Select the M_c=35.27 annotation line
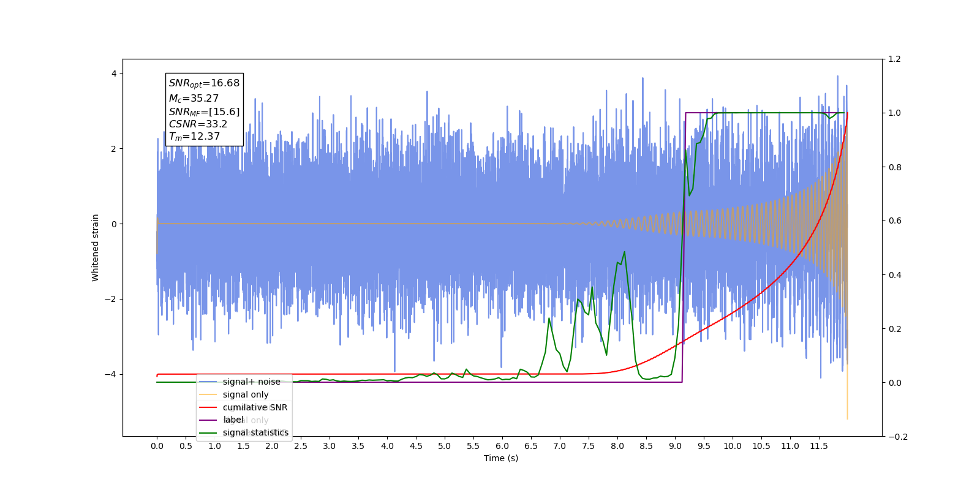980x490 pixels. click(x=194, y=98)
